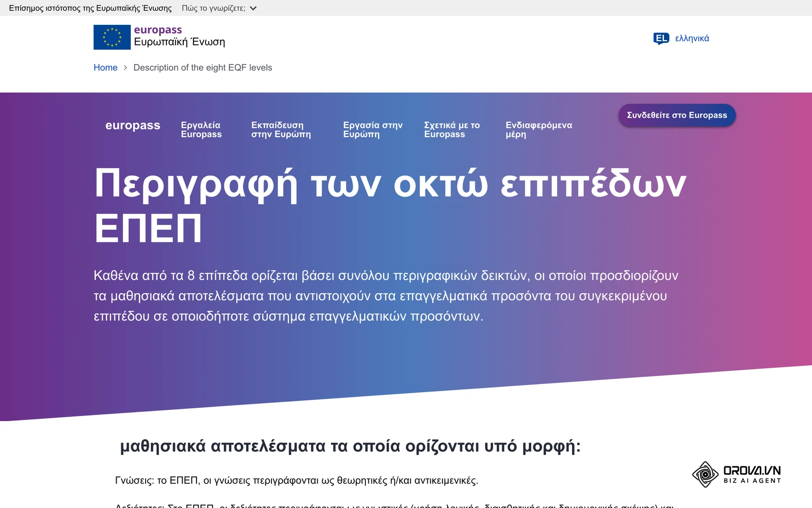Click the europass Ευρωπαϊκή Ένωση header text
This screenshot has width=812, height=508.
(180, 37)
